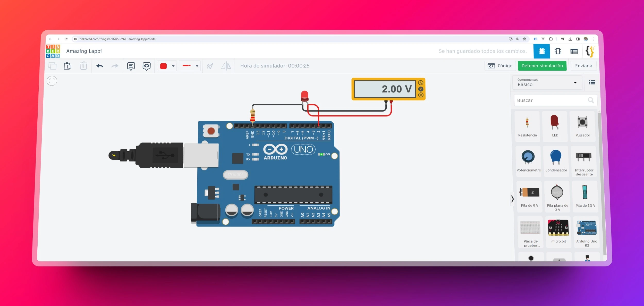Switch to the Circuit view tab
Screen dimensions: 644x306
(541, 51)
